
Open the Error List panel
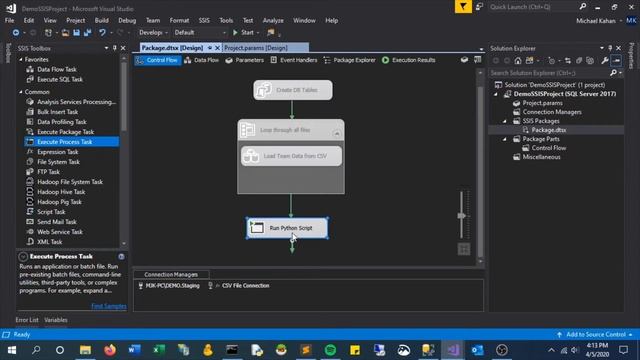(x=27, y=320)
